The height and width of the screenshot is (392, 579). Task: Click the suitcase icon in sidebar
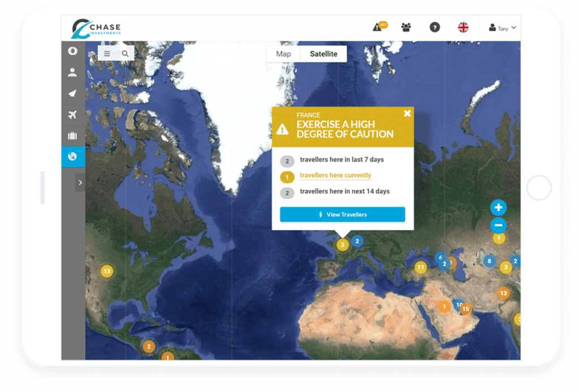pos(72,136)
